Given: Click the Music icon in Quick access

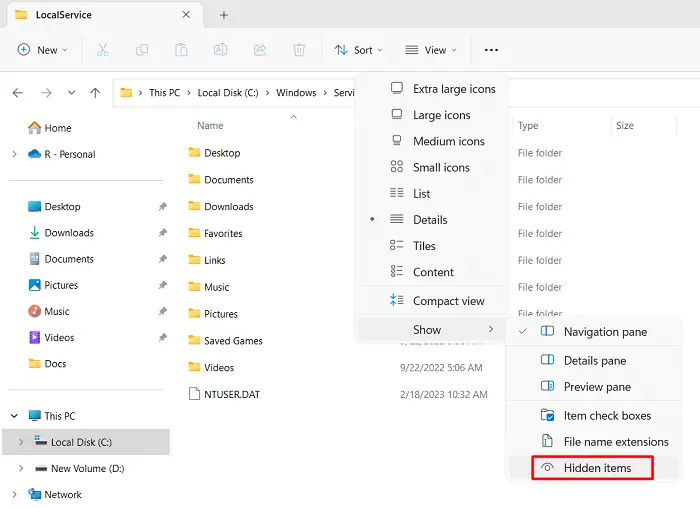Looking at the screenshot, I should (34, 311).
